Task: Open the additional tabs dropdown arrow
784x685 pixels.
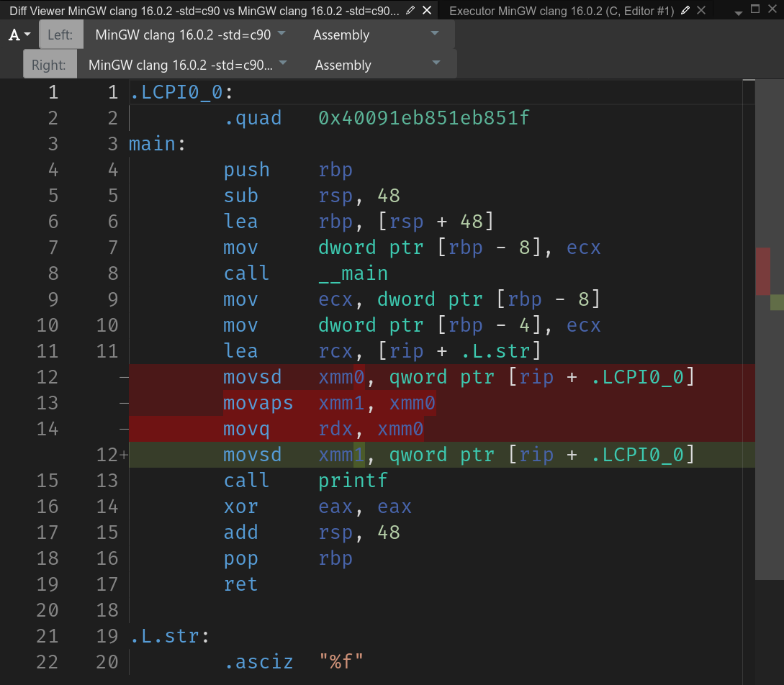Action: pyautogui.click(x=738, y=12)
